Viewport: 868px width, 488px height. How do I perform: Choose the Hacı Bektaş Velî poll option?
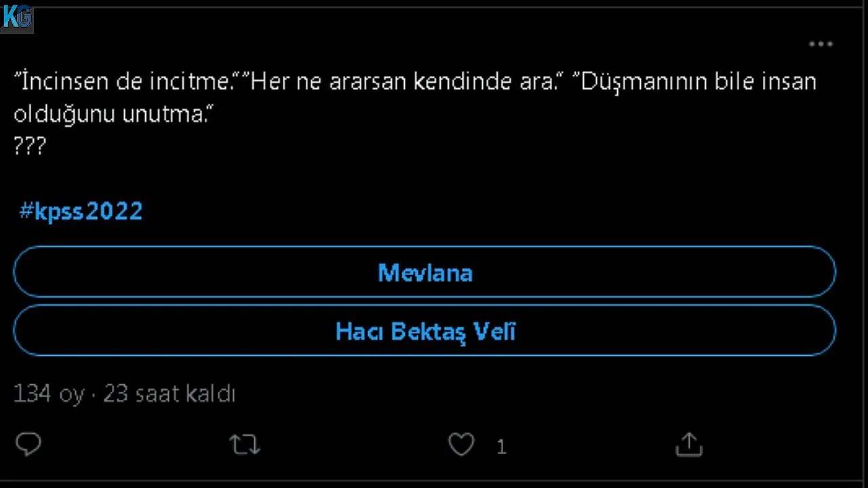point(425,331)
